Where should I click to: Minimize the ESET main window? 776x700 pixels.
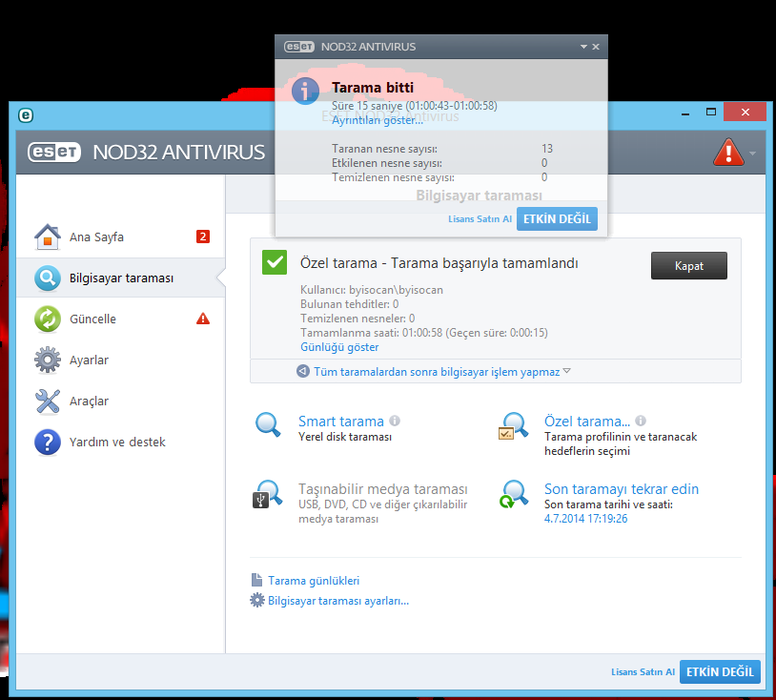click(x=685, y=113)
